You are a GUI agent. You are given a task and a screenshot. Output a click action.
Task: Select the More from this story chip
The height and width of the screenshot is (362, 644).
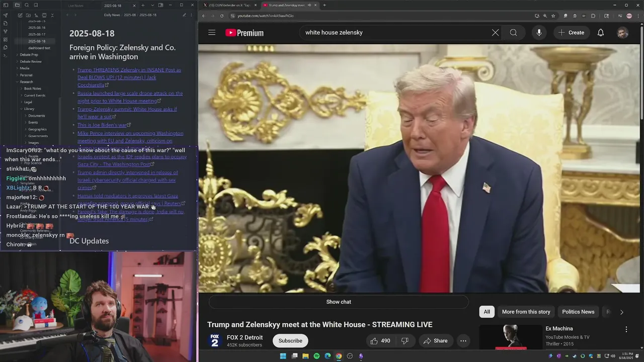526,312
